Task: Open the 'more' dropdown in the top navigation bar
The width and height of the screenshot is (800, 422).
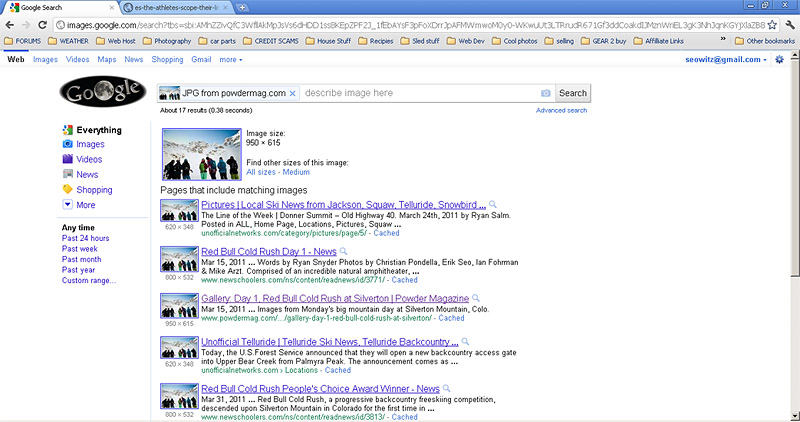Action: pos(231,60)
